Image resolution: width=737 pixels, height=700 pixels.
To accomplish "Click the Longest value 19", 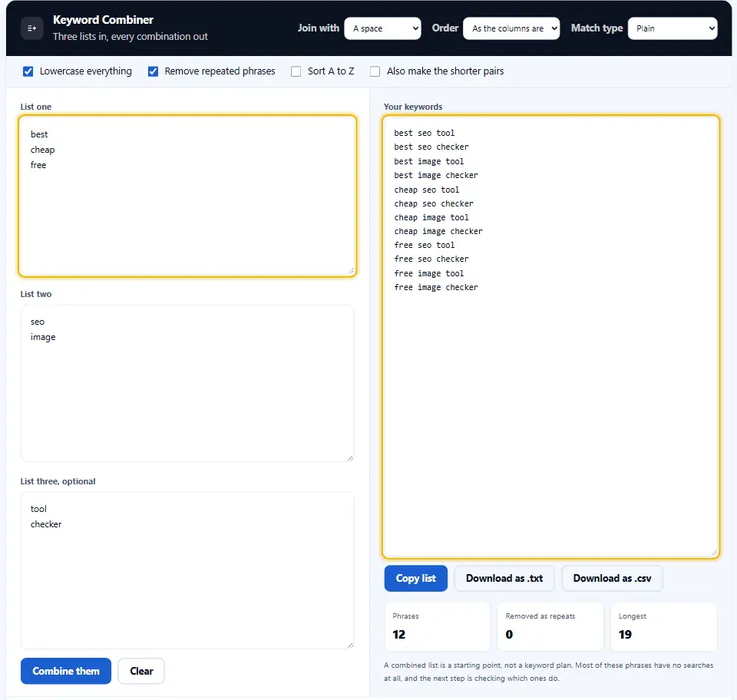I will click(625, 635).
